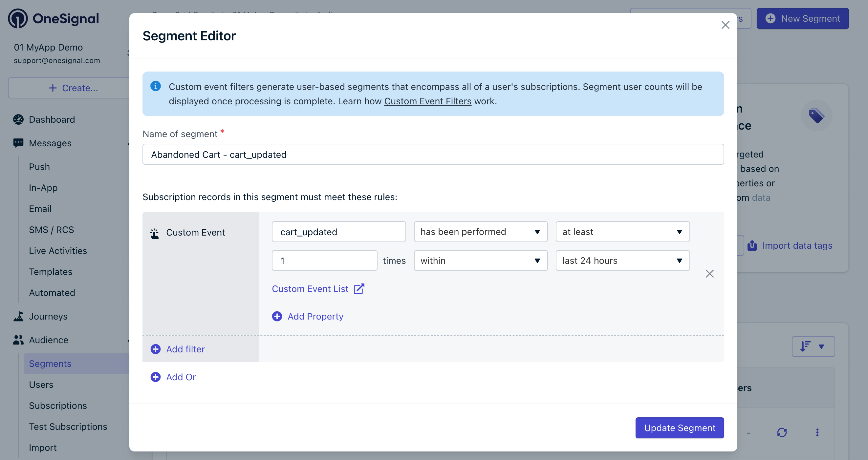Click the plus icon beside Add Property

pos(277,316)
